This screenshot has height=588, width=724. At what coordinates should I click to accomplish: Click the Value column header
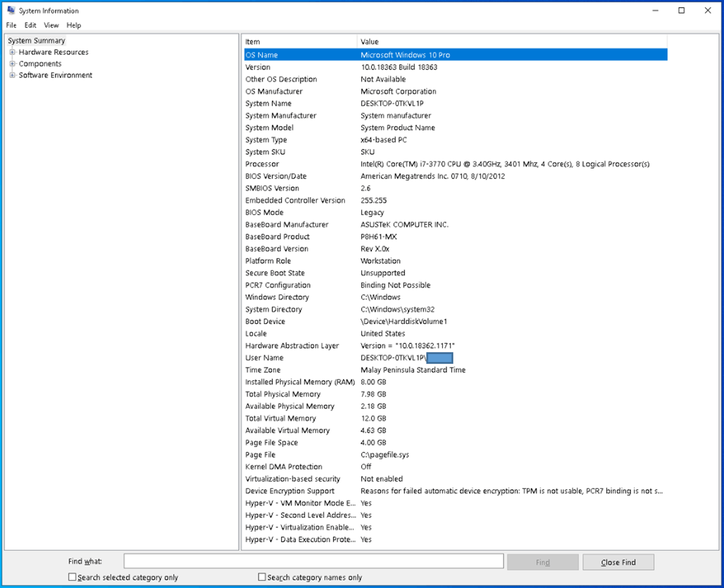(x=512, y=41)
